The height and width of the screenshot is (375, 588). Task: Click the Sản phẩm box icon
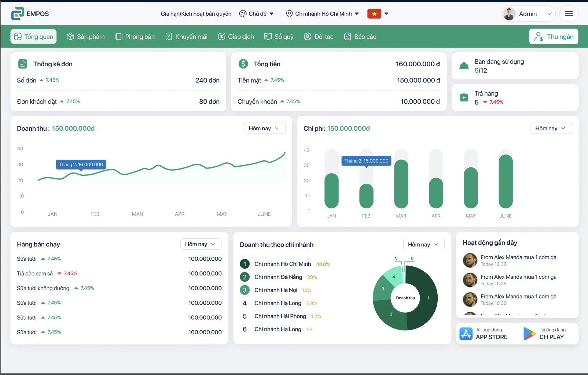pyautogui.click(x=70, y=37)
